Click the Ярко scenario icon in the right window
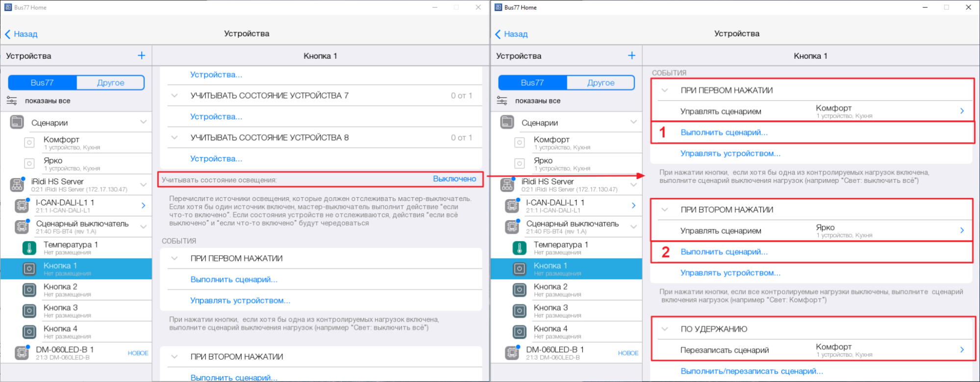Image resolution: width=980 pixels, height=382 pixels. coord(520,164)
